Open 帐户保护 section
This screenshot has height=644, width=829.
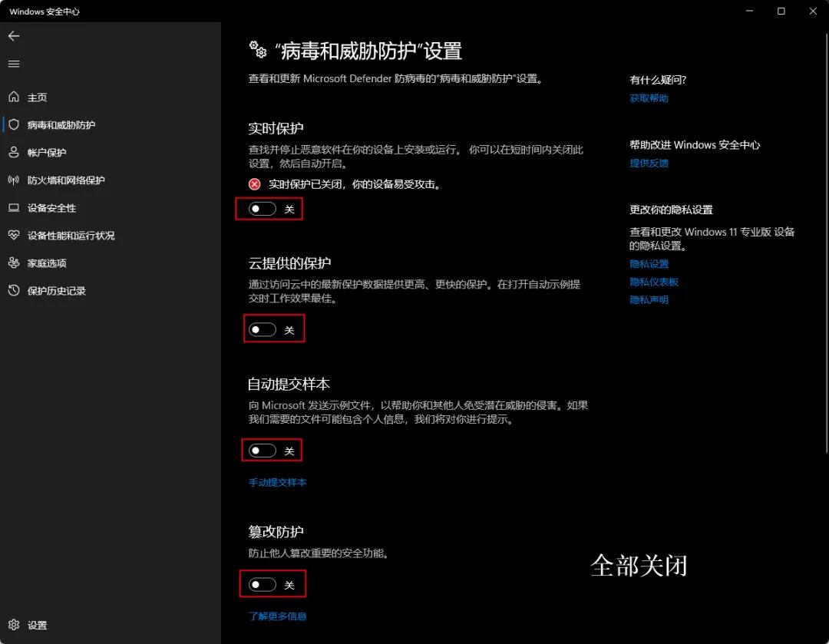point(110,152)
